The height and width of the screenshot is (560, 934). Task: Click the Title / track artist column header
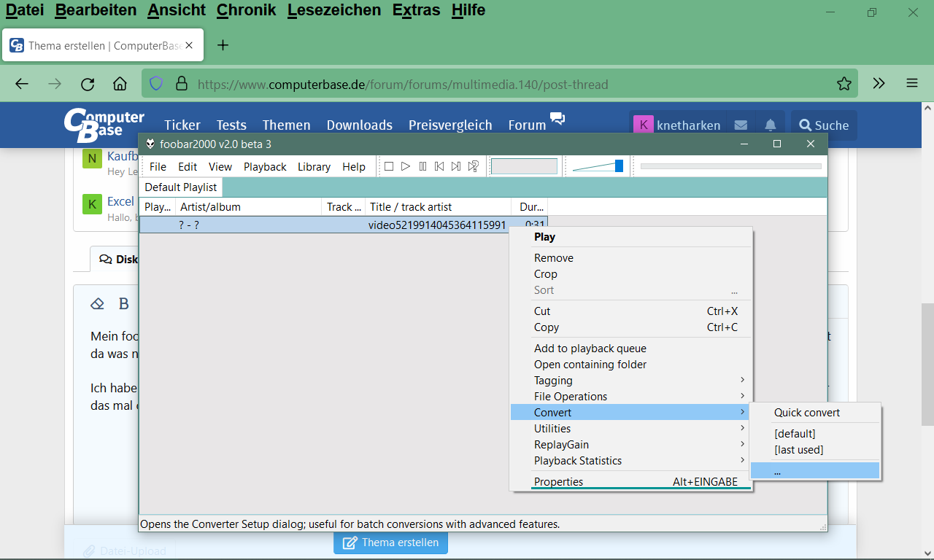point(438,207)
